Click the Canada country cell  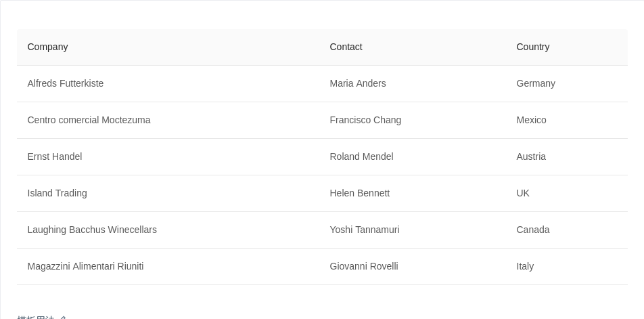point(532,230)
